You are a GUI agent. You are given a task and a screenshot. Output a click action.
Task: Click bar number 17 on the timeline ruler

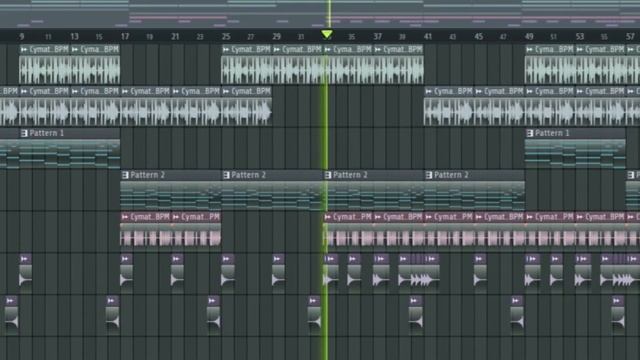point(125,37)
